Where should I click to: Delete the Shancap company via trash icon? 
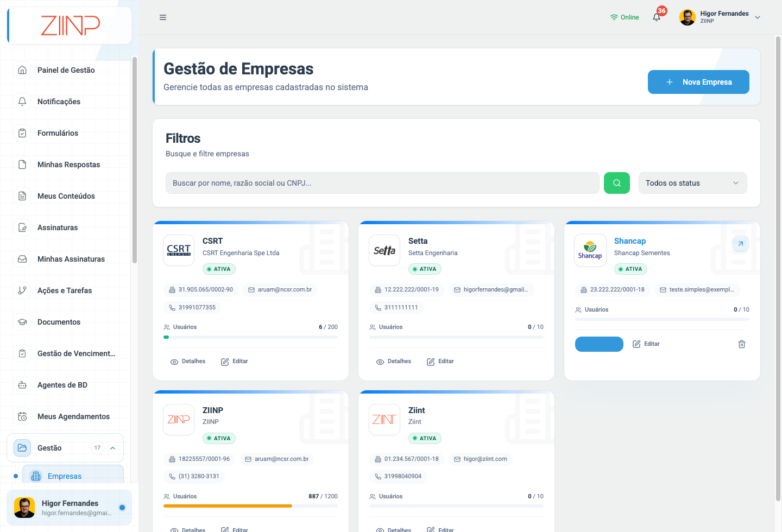(x=742, y=344)
